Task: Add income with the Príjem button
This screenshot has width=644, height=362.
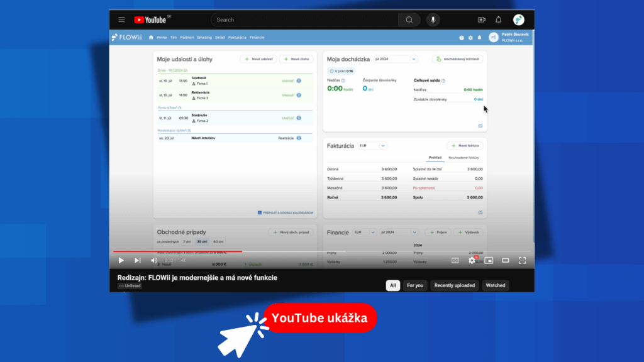Action: [x=438, y=233]
